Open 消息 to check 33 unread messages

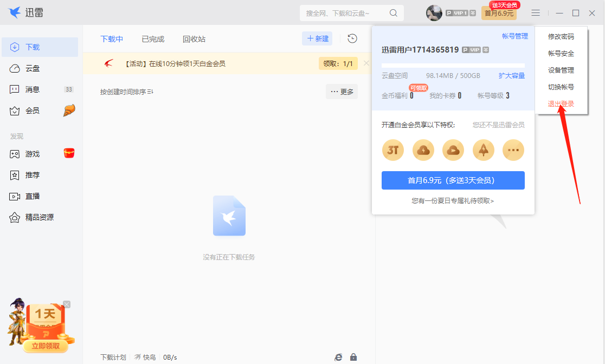click(34, 88)
